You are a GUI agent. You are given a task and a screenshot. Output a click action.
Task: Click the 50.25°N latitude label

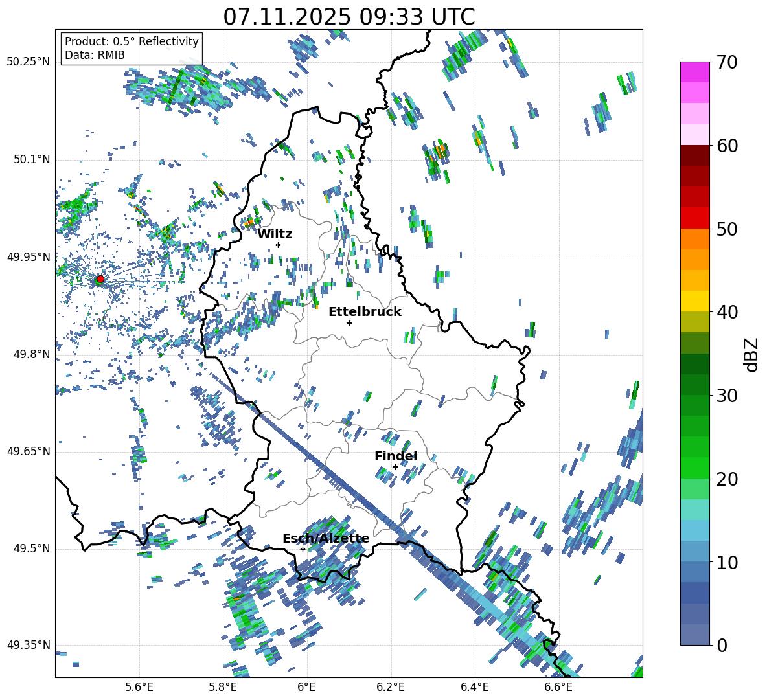[x=29, y=62]
